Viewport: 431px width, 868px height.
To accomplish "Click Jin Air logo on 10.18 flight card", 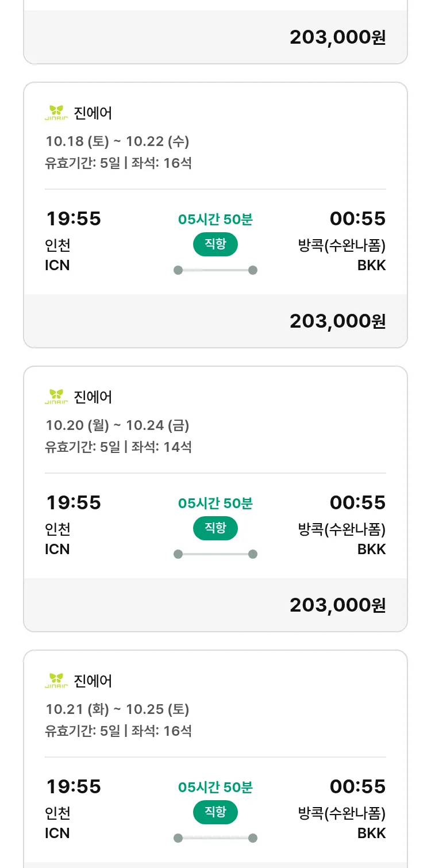I will 56,113.
